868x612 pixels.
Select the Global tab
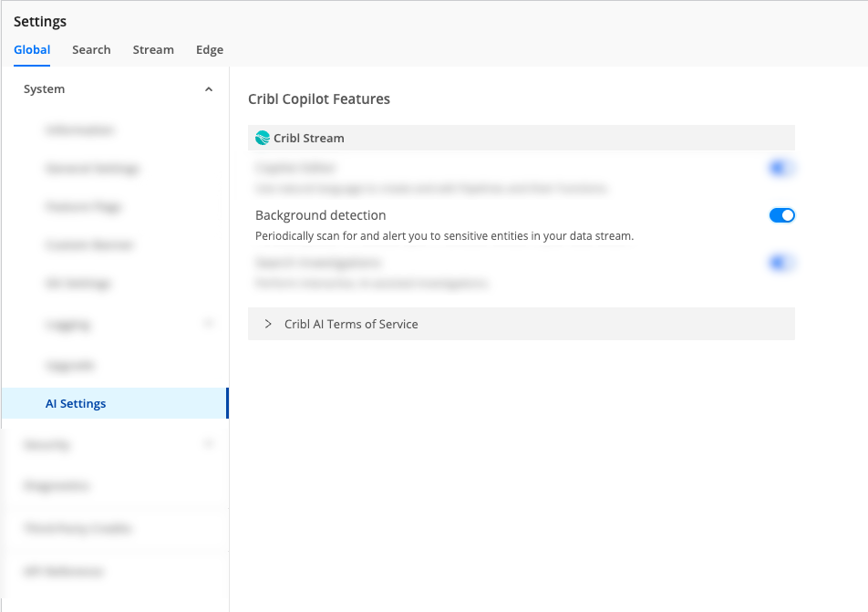tap(32, 50)
